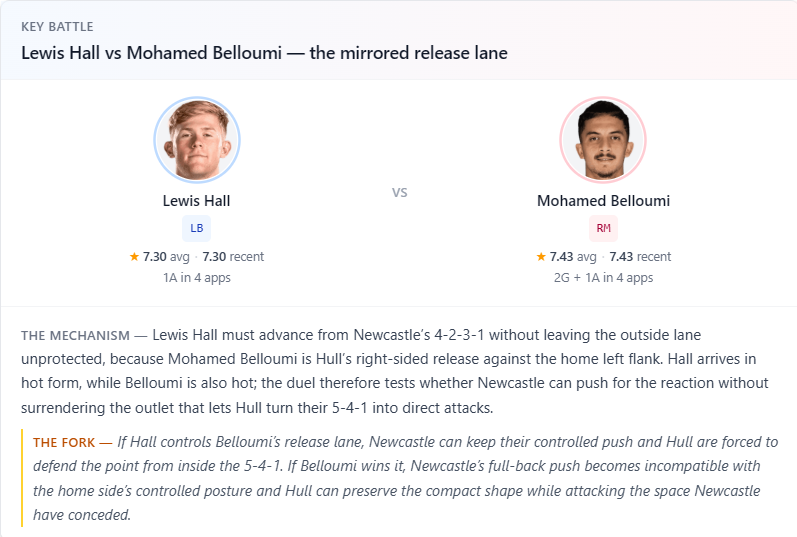Open the Mohamed Belloumi player name
The image size is (797, 537).
pyautogui.click(x=603, y=201)
